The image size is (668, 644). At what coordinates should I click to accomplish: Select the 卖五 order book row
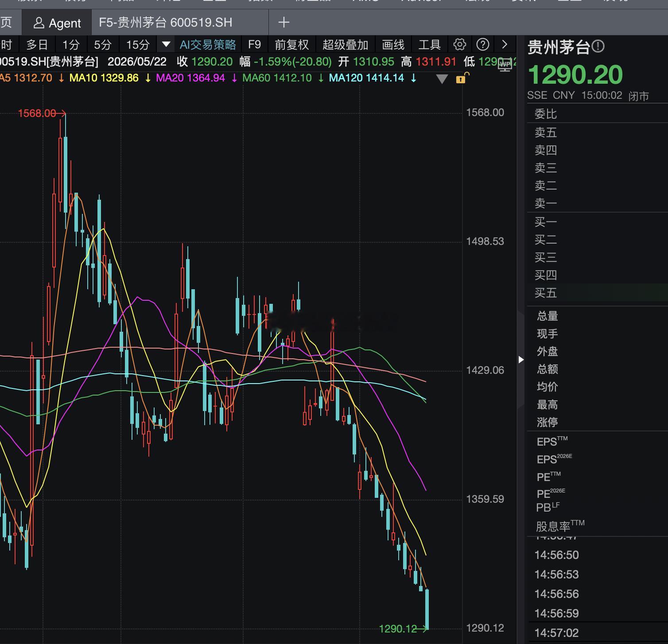[597, 132]
